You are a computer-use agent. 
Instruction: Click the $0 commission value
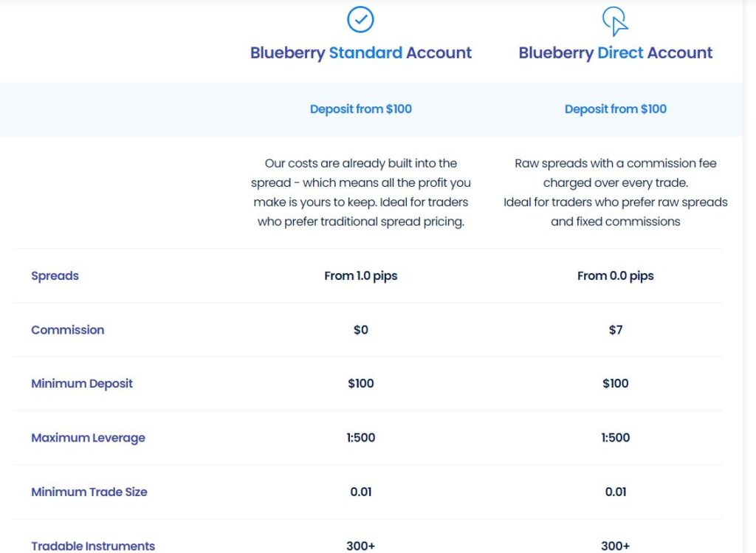(360, 330)
